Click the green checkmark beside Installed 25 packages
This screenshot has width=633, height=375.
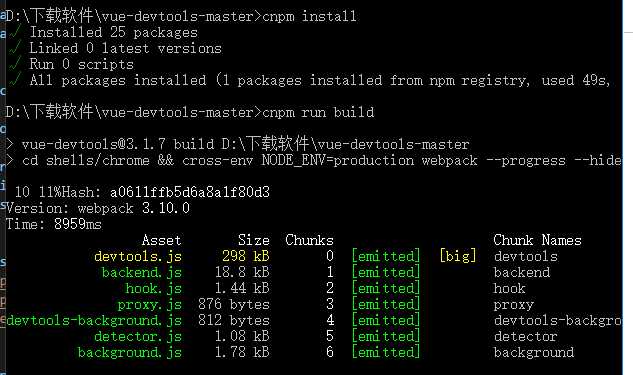click(x=15, y=31)
